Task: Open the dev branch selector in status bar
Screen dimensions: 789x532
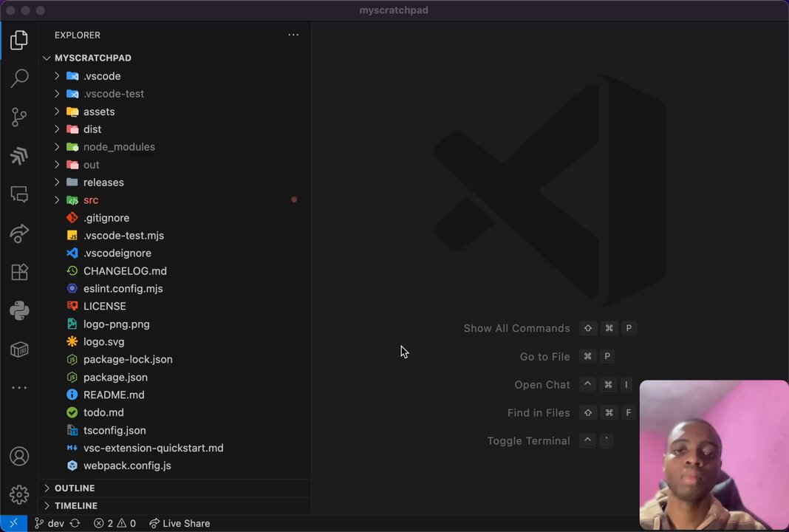Action: click(49, 523)
